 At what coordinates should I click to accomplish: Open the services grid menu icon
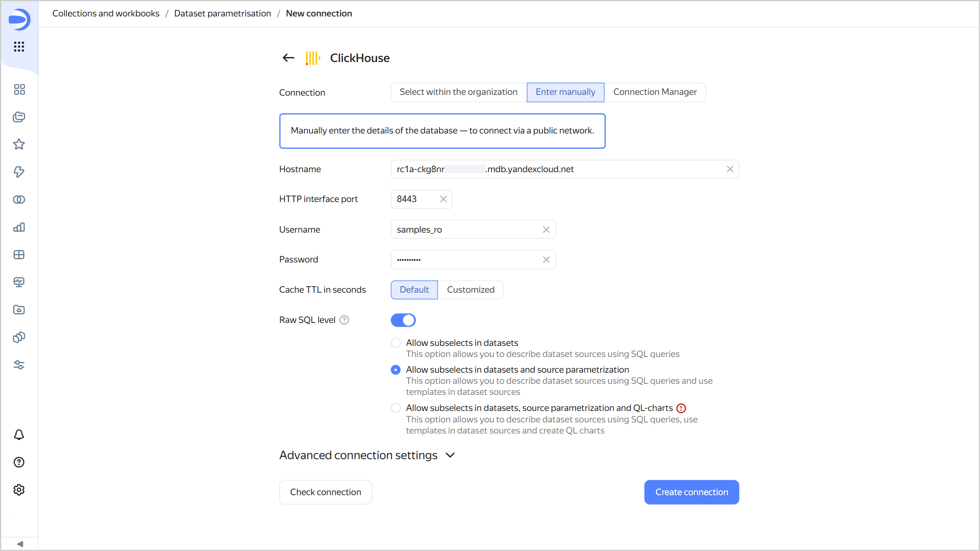coord(19,47)
